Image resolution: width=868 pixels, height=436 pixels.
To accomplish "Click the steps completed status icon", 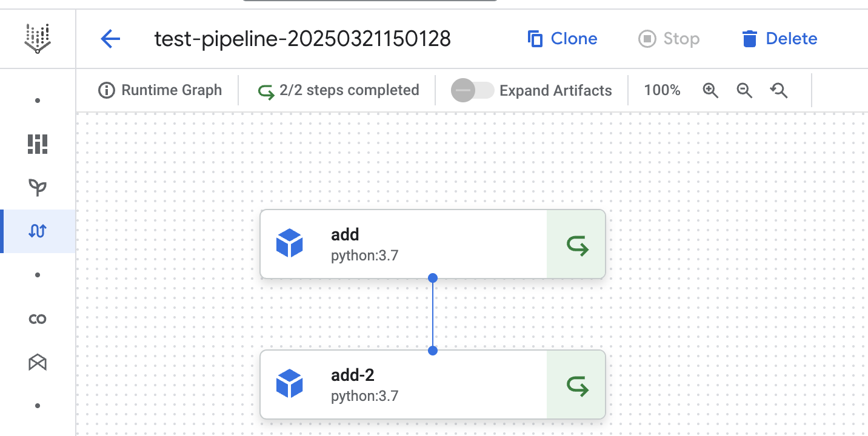I will pyautogui.click(x=266, y=91).
